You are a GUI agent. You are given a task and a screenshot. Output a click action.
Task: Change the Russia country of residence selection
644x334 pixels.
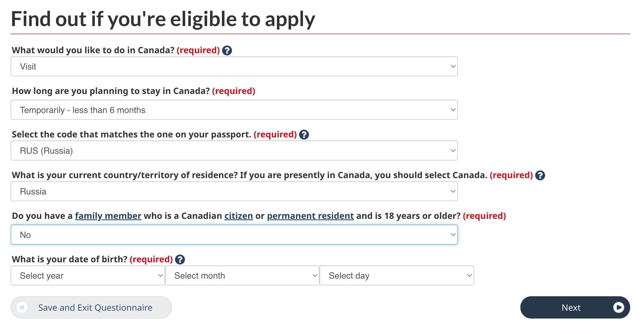pyautogui.click(x=234, y=191)
